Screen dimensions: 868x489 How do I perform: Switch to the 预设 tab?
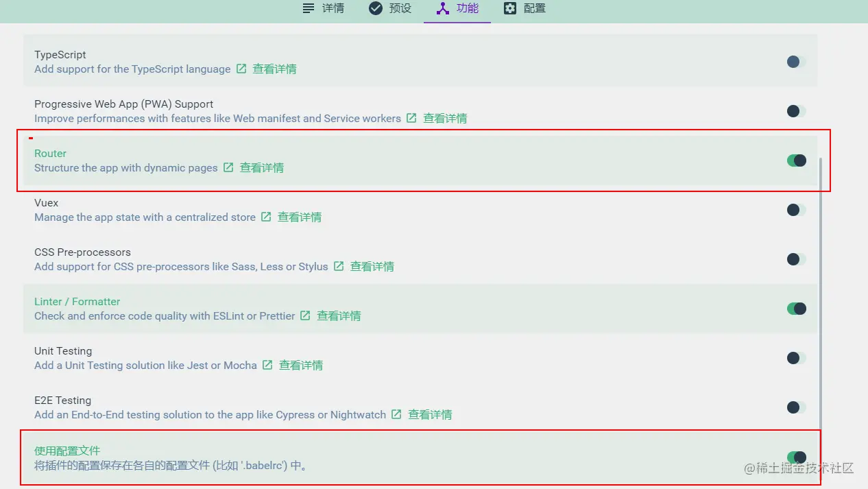tap(390, 9)
